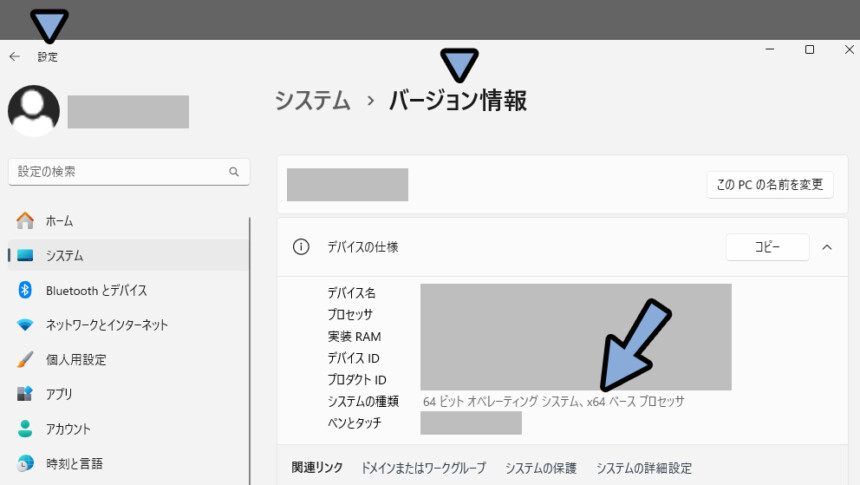
Task: Click the デバイス ID label
Action: 353,358
